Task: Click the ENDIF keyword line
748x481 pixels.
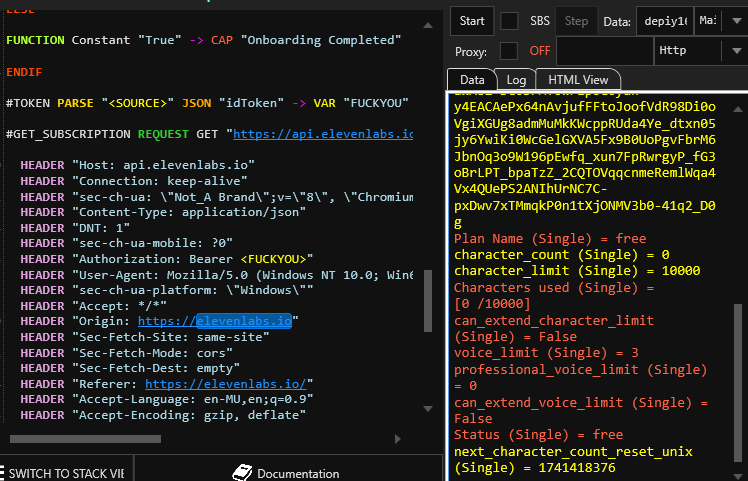Action: [x=24, y=72]
